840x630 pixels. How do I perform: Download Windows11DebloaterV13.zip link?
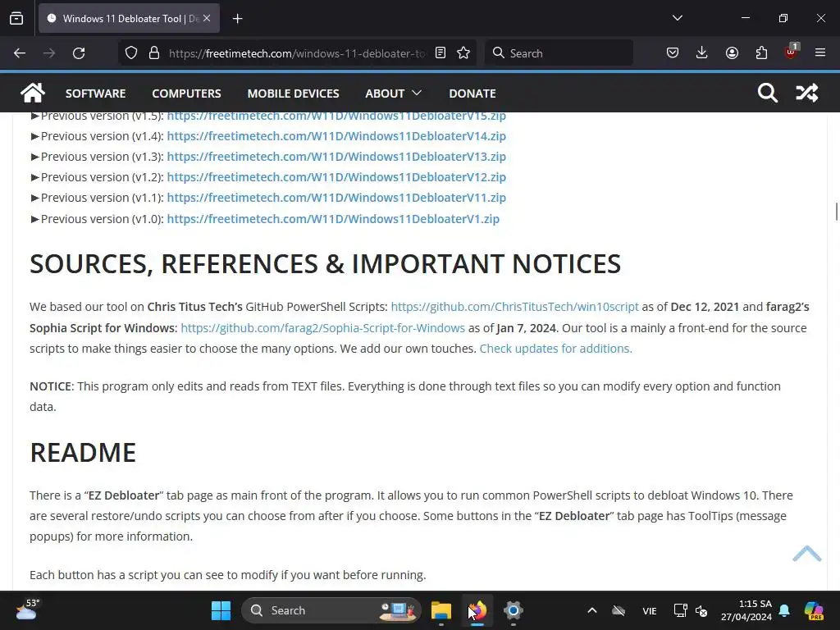click(x=336, y=157)
